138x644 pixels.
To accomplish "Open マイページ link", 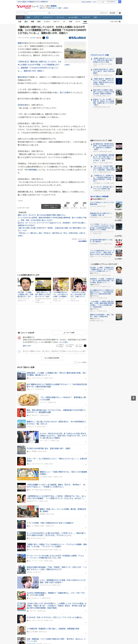I will 103,13.
